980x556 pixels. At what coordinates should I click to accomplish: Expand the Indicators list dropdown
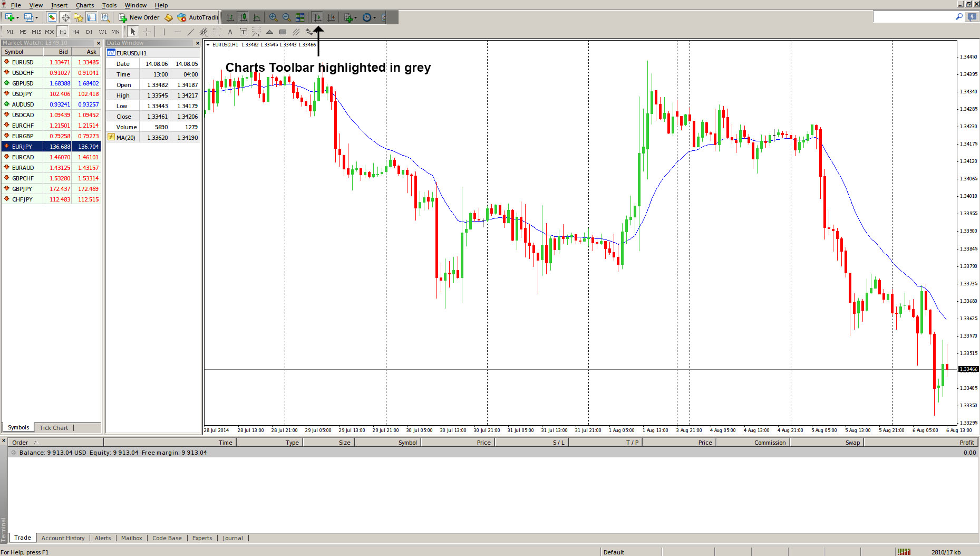point(355,17)
